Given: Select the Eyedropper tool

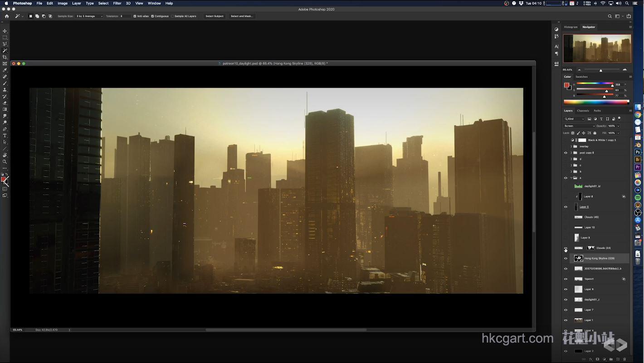Looking at the screenshot, I should click(x=5, y=70).
